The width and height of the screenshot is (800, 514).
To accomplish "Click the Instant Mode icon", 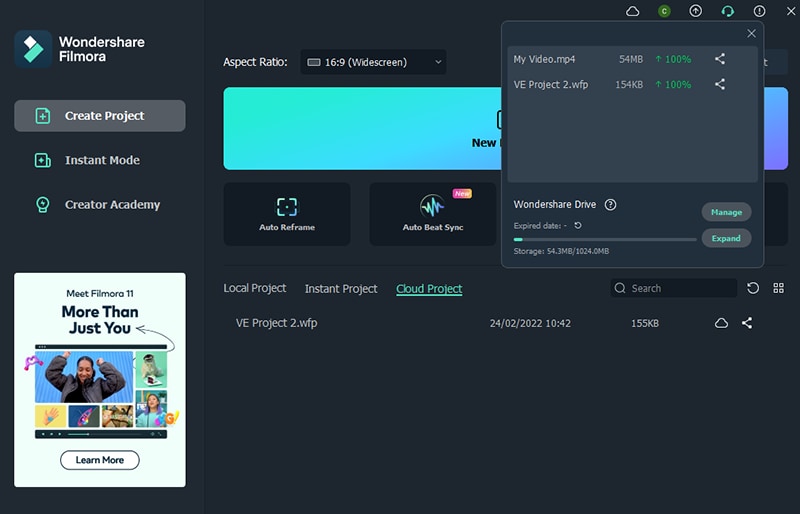I will coord(43,160).
